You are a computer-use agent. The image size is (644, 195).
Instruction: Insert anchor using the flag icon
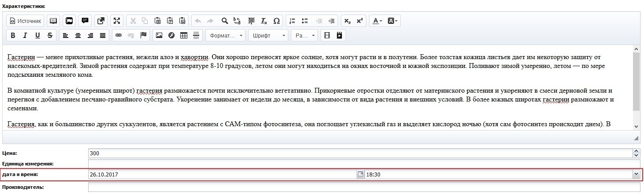coord(143,35)
